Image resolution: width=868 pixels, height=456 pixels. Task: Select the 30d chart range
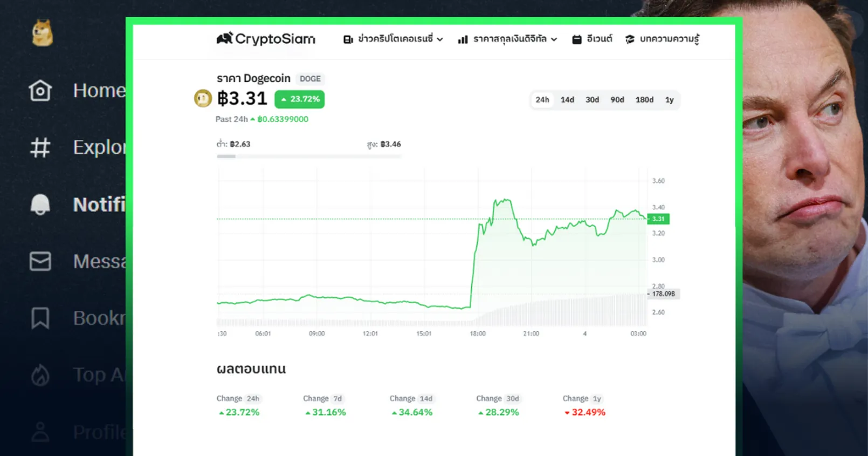[x=592, y=100]
